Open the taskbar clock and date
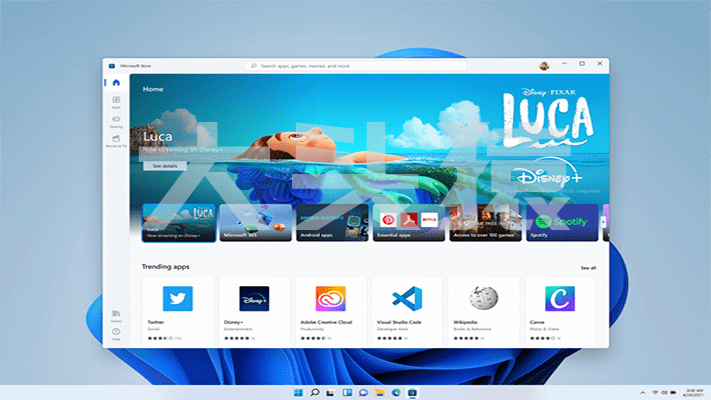 [694, 393]
